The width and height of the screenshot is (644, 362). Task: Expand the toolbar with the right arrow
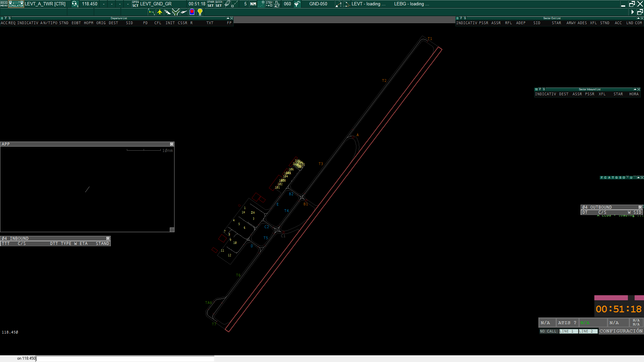[x=633, y=12]
